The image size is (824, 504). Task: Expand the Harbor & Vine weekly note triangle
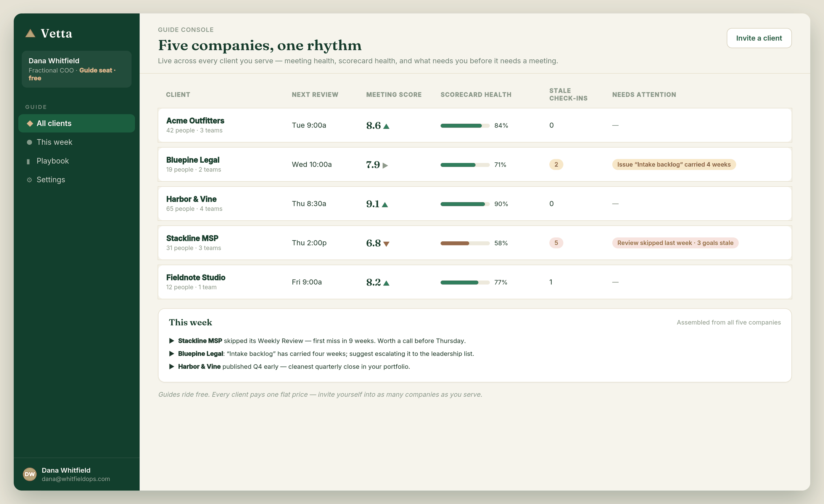click(172, 366)
